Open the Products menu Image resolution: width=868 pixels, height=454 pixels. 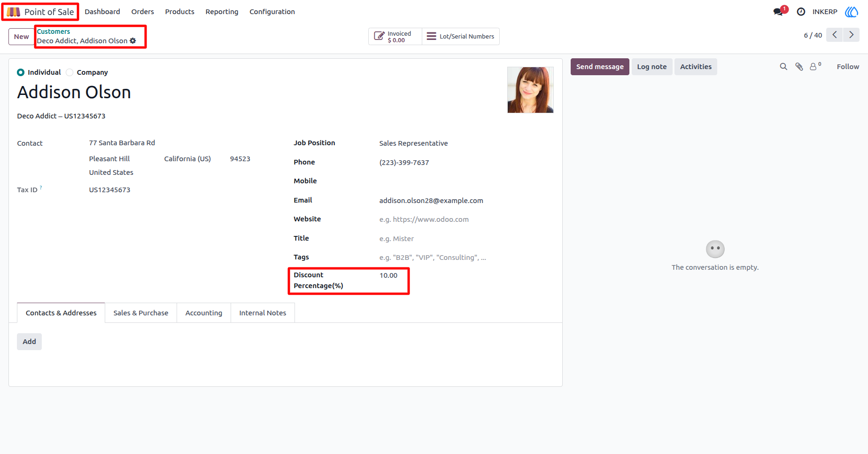[179, 12]
